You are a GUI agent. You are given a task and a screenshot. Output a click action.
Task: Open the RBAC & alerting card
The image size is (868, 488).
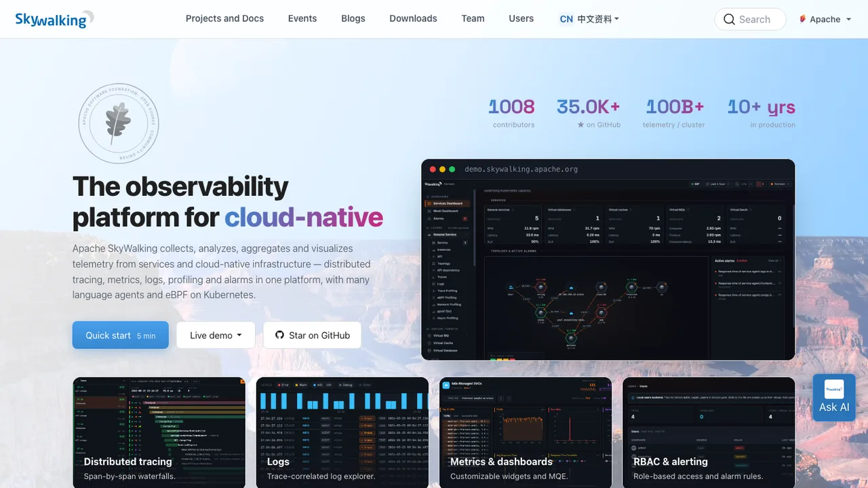coord(709,432)
